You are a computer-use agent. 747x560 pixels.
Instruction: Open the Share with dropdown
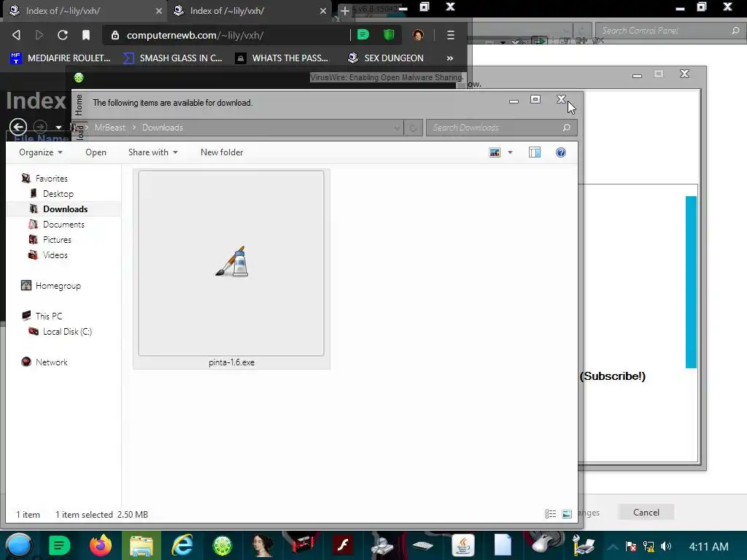pos(153,152)
